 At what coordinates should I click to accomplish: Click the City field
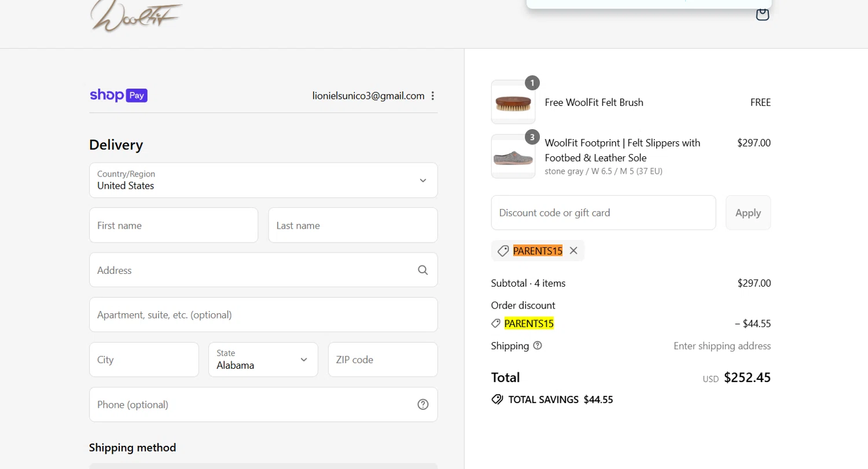pyautogui.click(x=144, y=360)
